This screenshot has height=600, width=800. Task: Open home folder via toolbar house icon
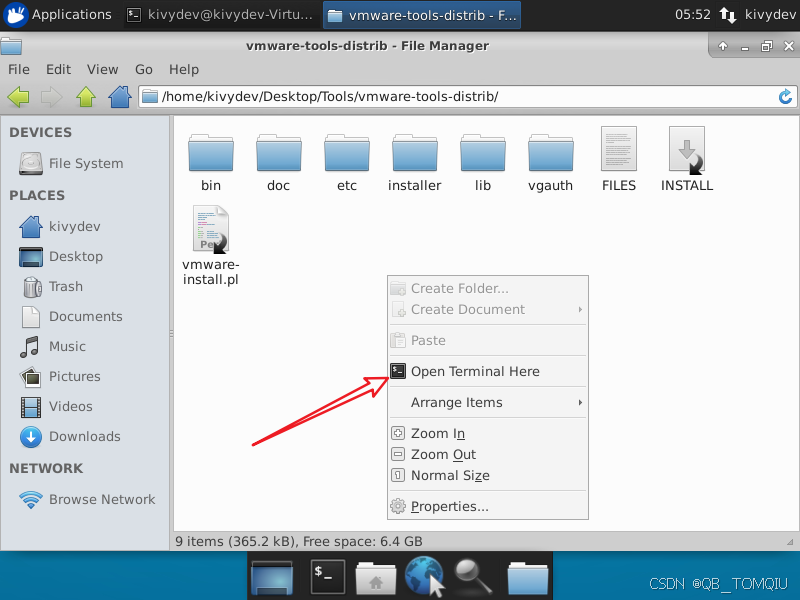click(120, 96)
